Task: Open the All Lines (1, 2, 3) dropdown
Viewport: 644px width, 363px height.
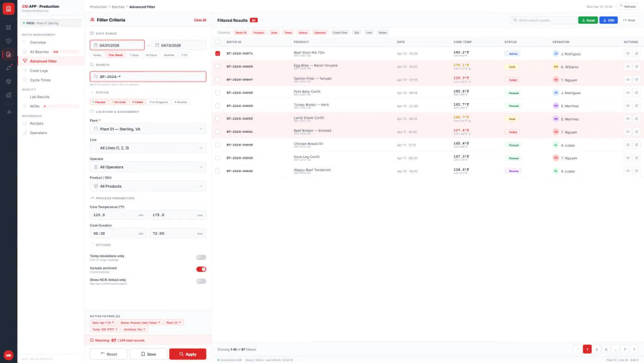Action: coord(148,148)
